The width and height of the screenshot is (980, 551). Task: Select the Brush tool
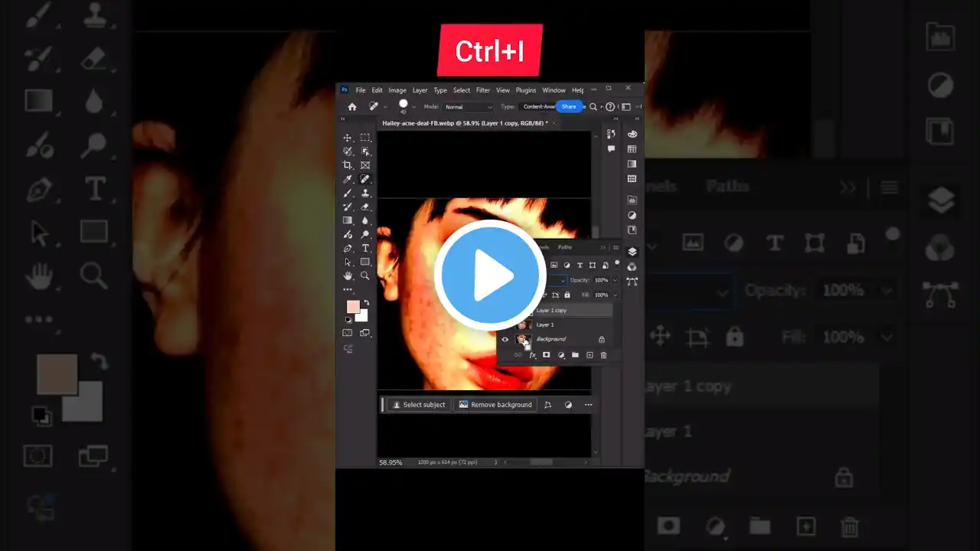point(348,193)
